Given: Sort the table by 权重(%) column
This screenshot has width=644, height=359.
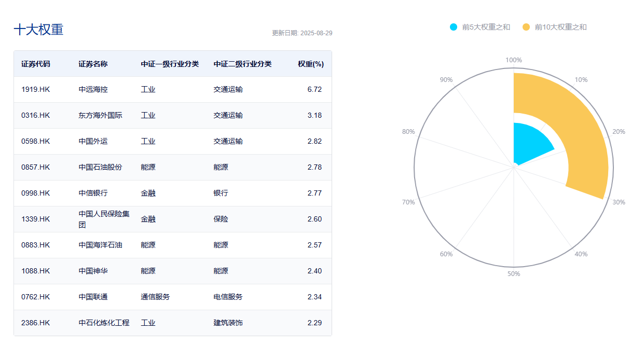Looking at the screenshot, I should (310, 63).
